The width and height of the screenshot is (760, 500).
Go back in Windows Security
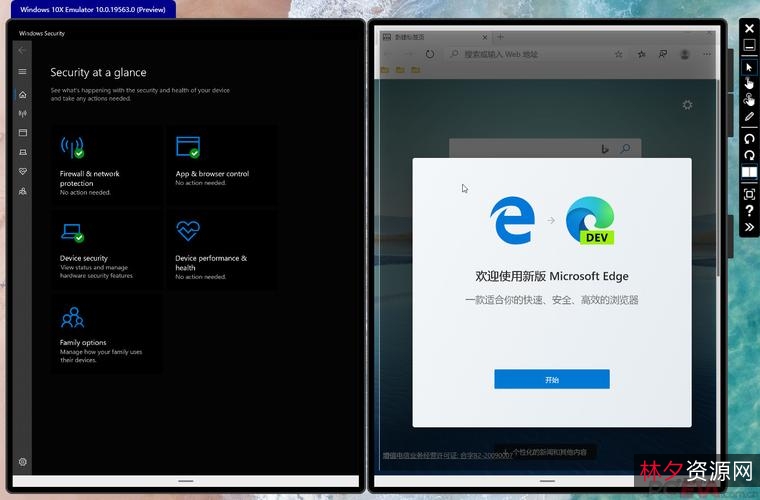[22, 50]
